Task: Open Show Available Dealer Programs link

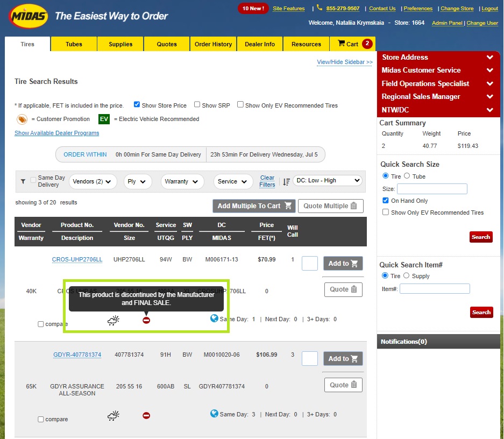Action: coord(56,133)
